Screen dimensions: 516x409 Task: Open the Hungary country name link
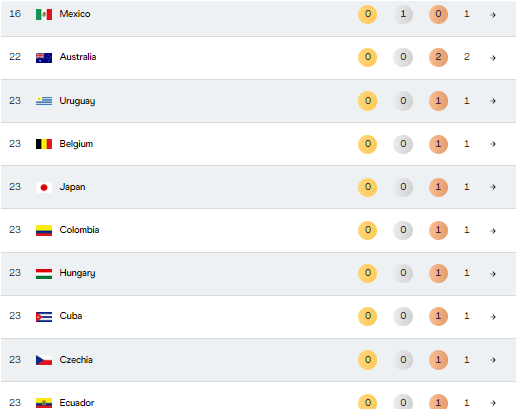pos(77,273)
